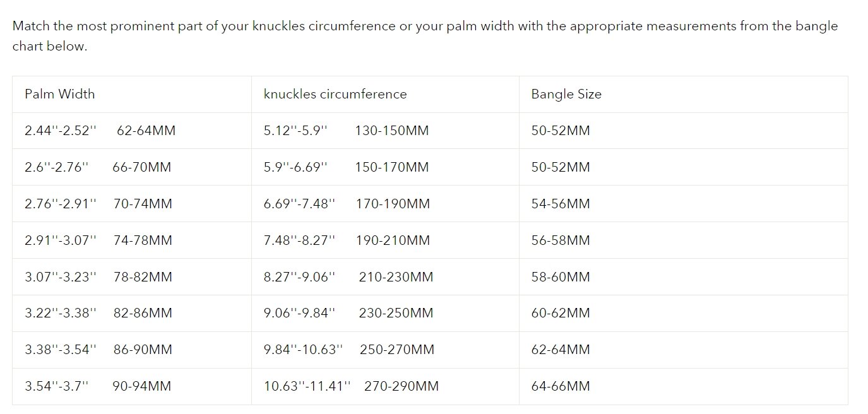Click the 150-170MM knuckles circumference cell
Viewport: 868px width, 414px height.
pos(391,167)
